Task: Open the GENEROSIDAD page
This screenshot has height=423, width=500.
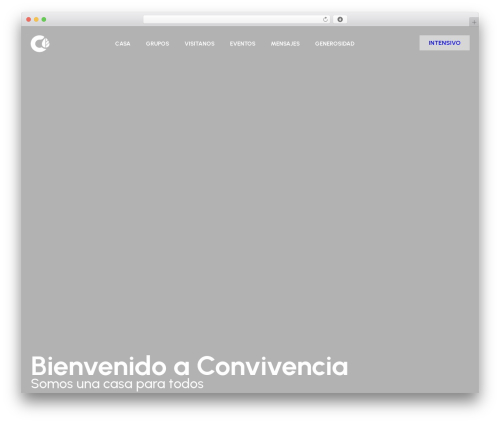Action: point(335,44)
